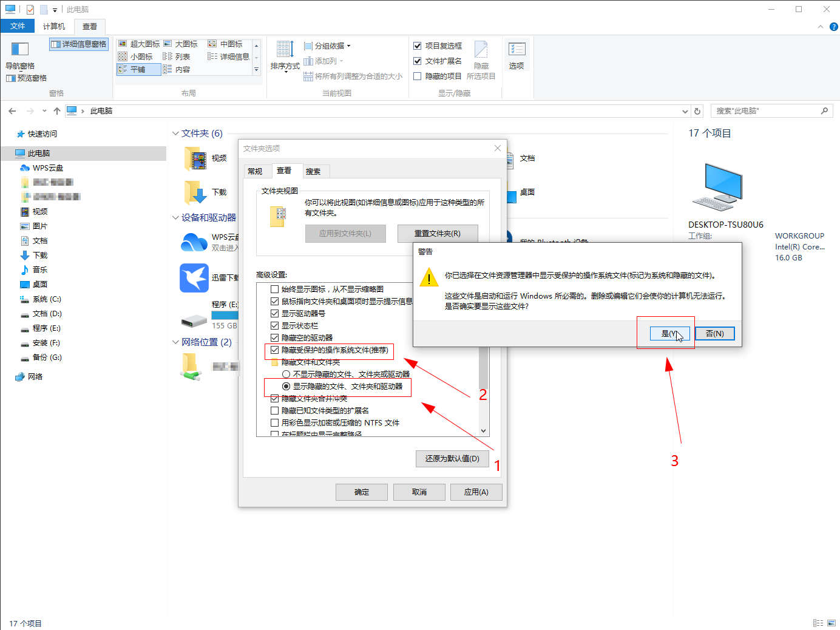Open the 计算机 ribbon tab

click(53, 26)
